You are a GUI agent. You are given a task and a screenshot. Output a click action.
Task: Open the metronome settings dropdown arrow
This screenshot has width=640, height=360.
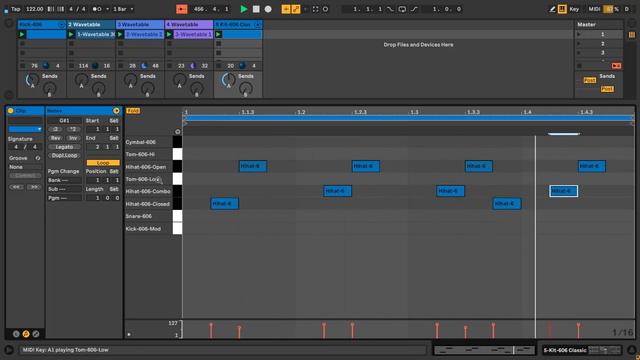coord(107,9)
